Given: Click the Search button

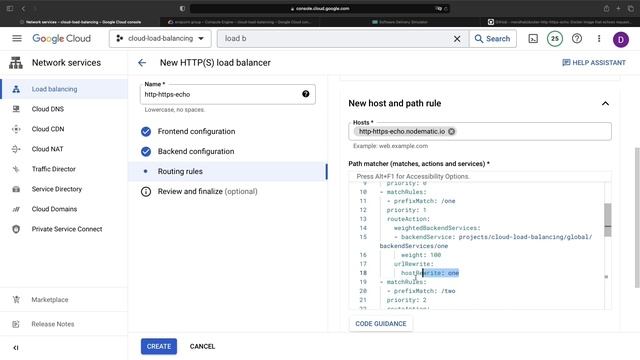Looking at the screenshot, I should click(x=493, y=38).
